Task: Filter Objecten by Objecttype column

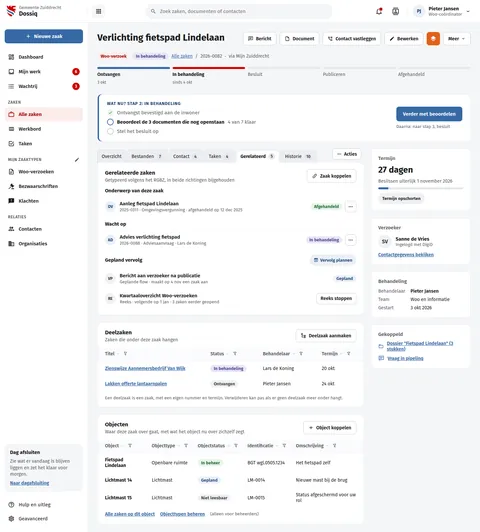Action: pos(186,445)
